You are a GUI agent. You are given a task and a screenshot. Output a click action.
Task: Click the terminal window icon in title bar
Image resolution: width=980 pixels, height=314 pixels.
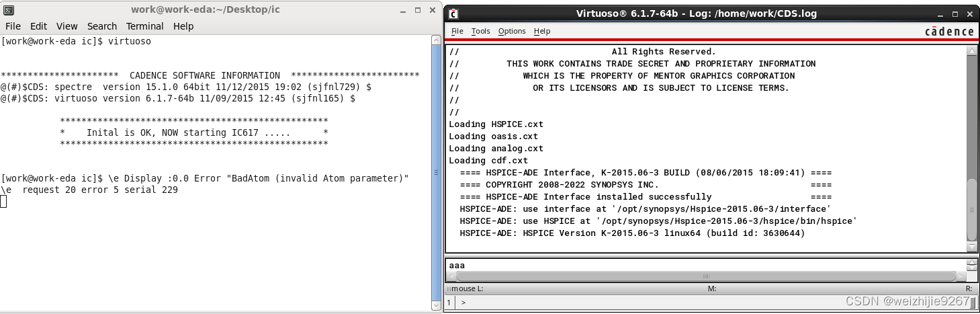coord(9,11)
